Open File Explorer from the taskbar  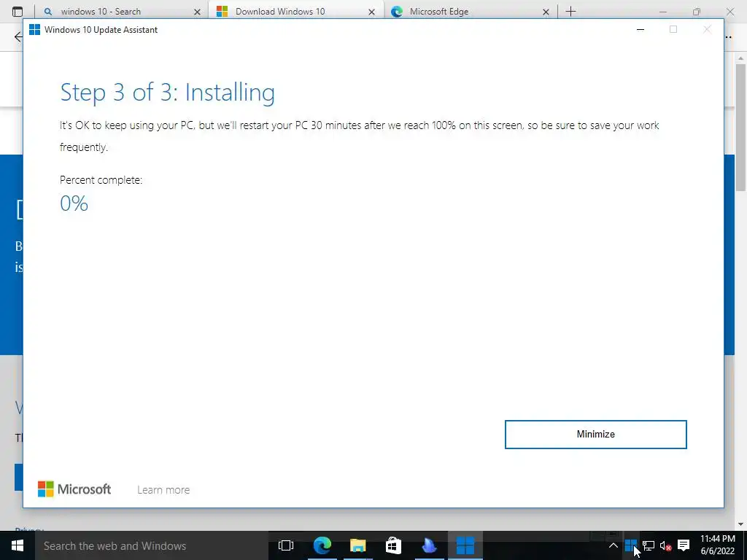click(357, 545)
